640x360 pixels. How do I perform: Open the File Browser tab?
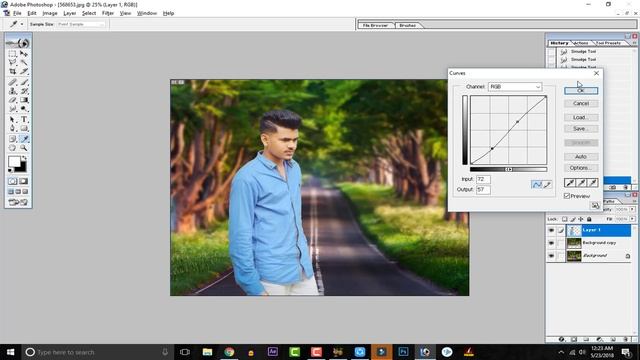[x=376, y=25]
